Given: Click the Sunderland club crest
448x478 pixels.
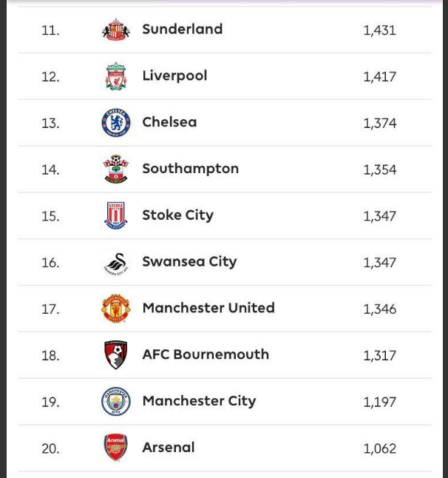Looking at the screenshot, I should (116, 30).
